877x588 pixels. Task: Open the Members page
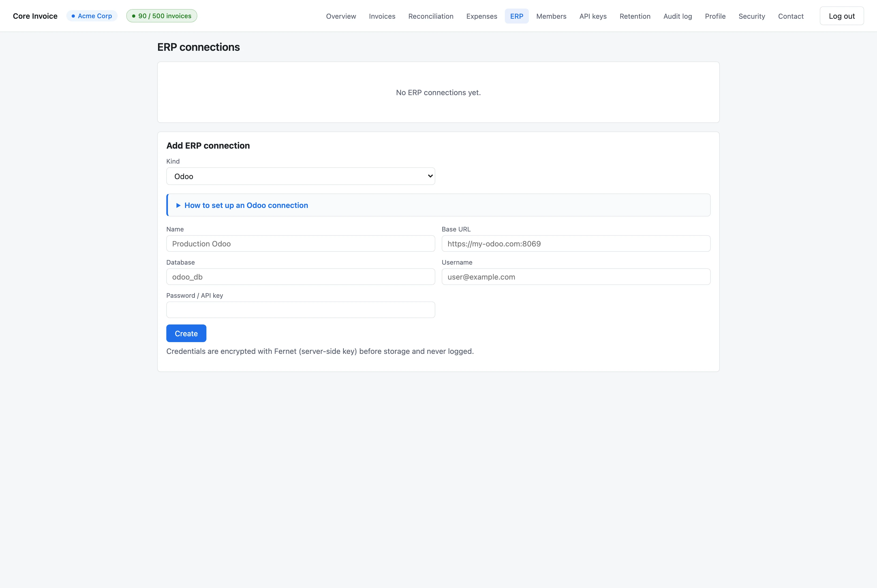pos(551,16)
